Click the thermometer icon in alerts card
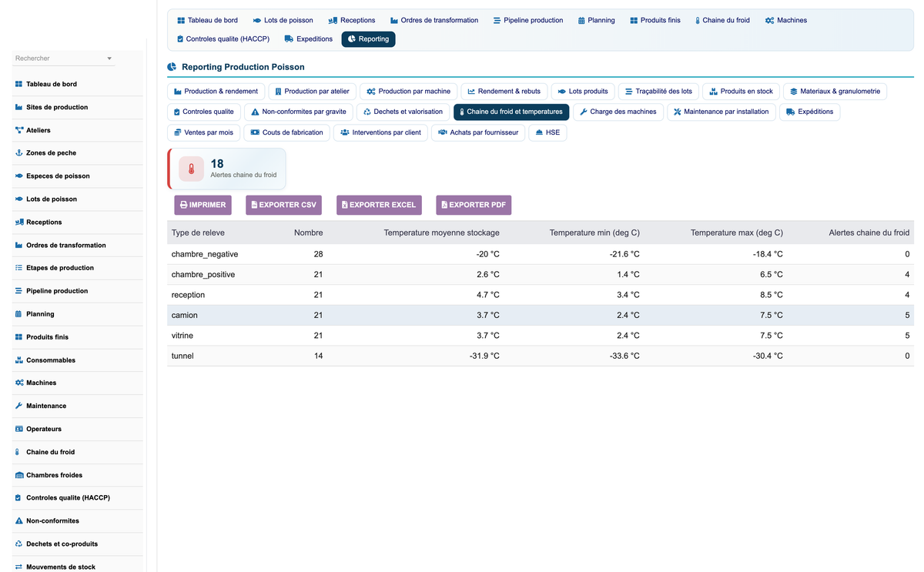The image size is (924, 572). point(191,169)
